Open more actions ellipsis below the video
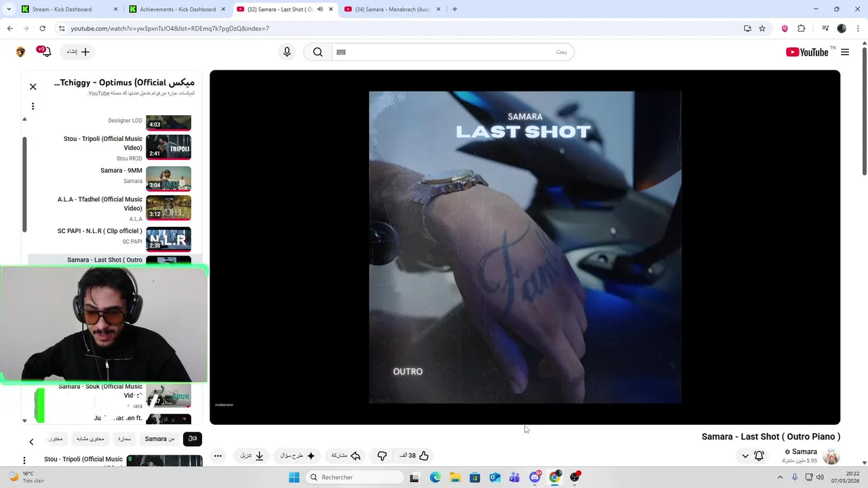 click(218, 455)
